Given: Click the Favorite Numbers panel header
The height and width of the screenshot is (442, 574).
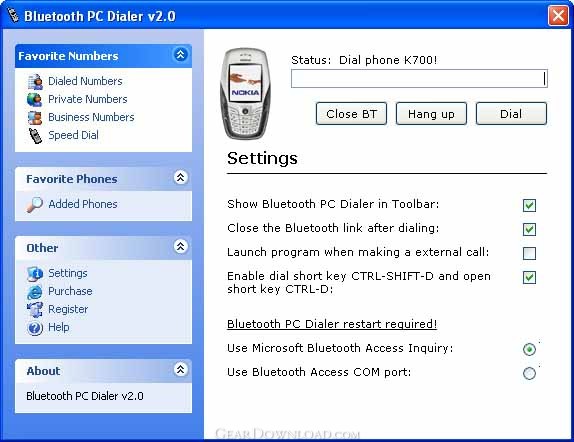Looking at the screenshot, I should tap(103, 56).
